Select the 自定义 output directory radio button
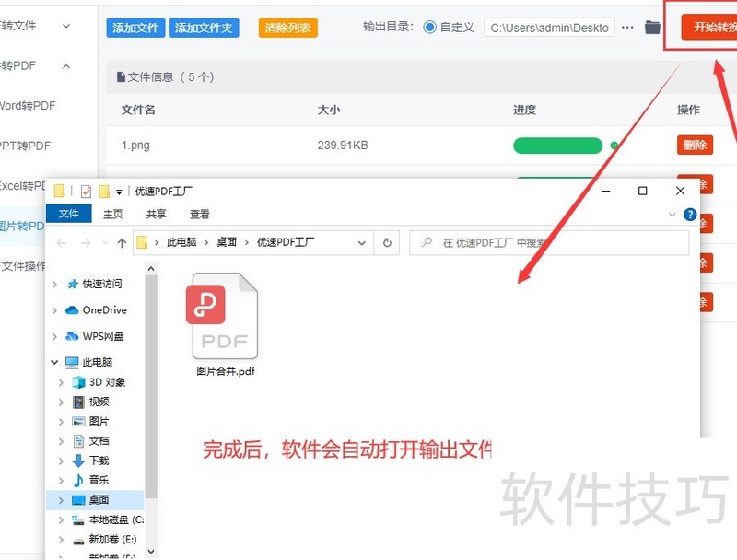 429,28
